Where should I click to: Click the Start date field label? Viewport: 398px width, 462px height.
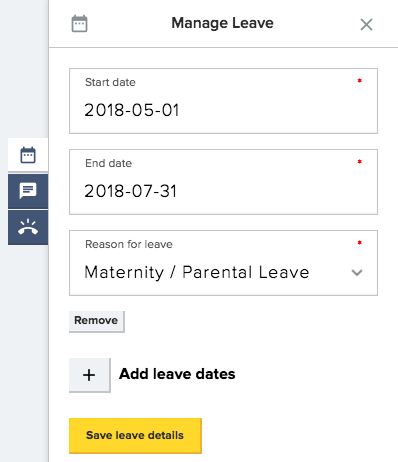tap(110, 82)
